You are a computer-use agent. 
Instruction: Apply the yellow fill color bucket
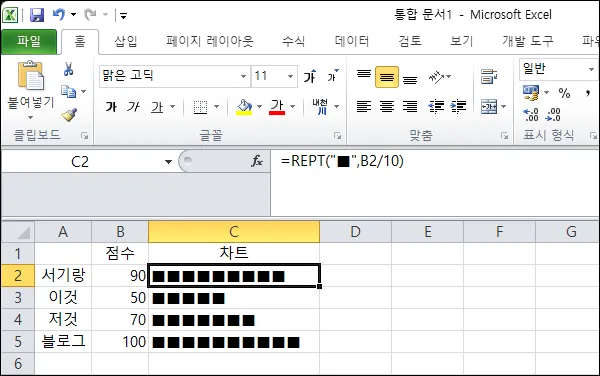244,107
